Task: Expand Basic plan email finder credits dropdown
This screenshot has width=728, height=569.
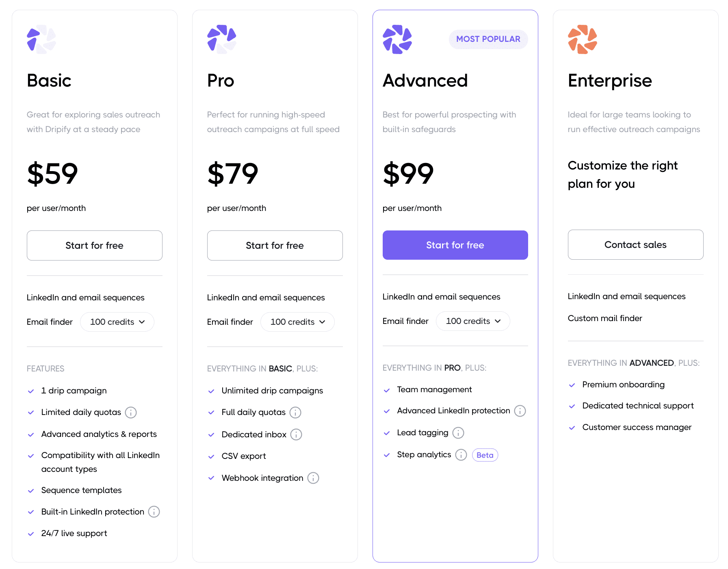Action: pos(117,322)
